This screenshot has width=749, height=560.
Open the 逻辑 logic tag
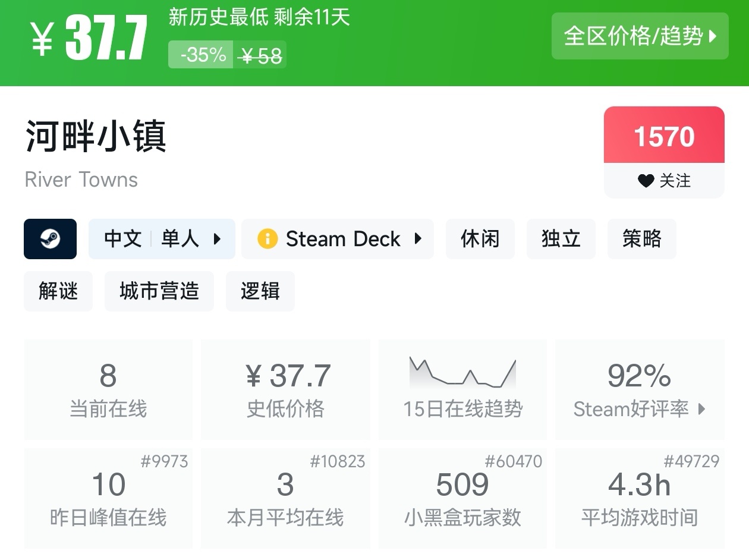click(x=260, y=291)
